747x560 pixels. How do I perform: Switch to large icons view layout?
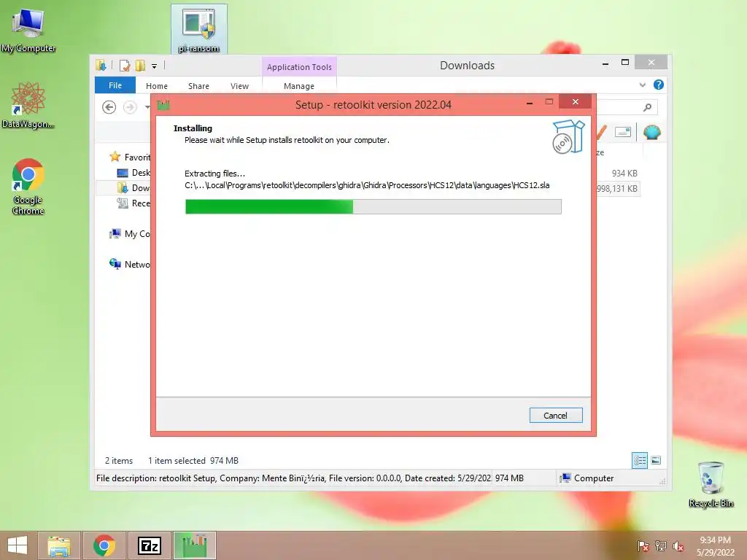656,460
